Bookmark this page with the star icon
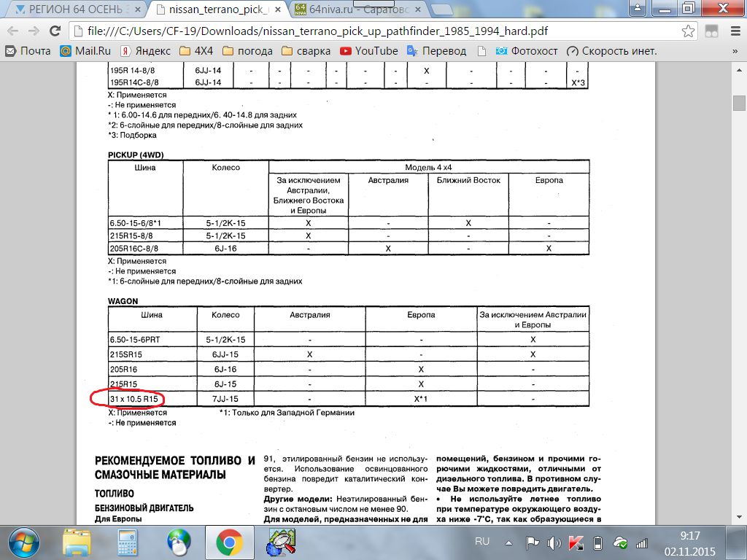This screenshot has width=747, height=560. [x=687, y=32]
